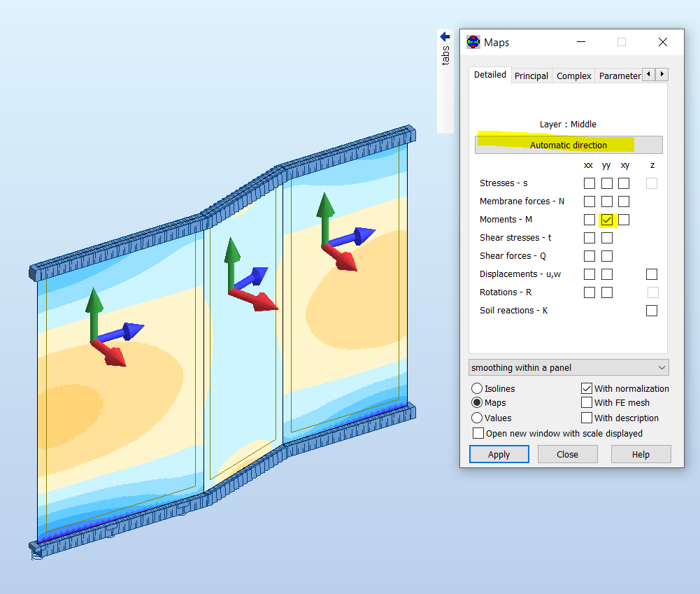The image size is (700, 594).
Task: Apply the current map settings
Action: pyautogui.click(x=499, y=453)
